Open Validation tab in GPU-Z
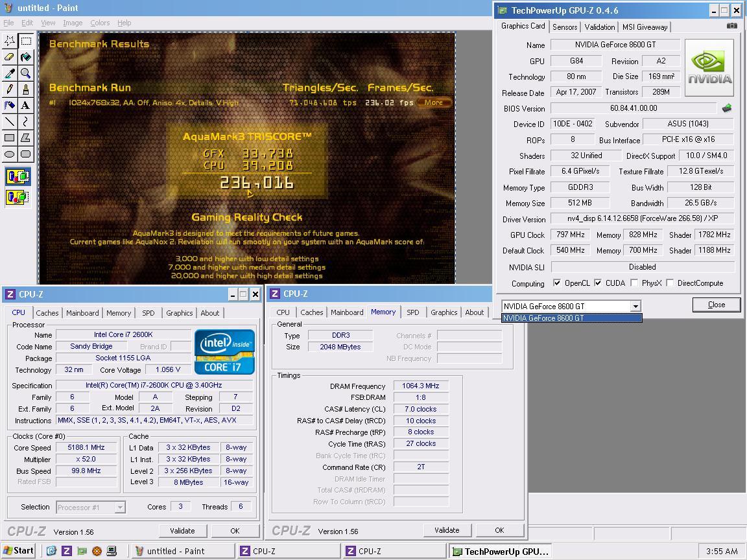This screenshot has height=560, width=747. point(599,27)
